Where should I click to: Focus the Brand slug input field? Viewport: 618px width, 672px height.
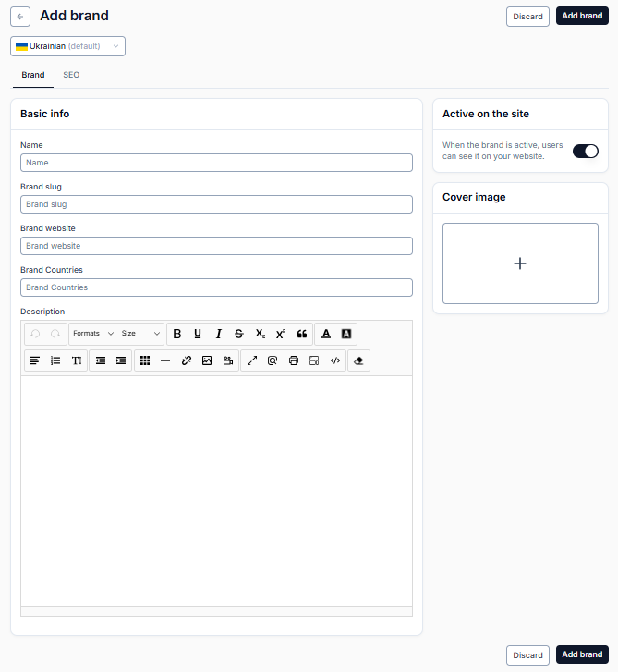[216, 204]
